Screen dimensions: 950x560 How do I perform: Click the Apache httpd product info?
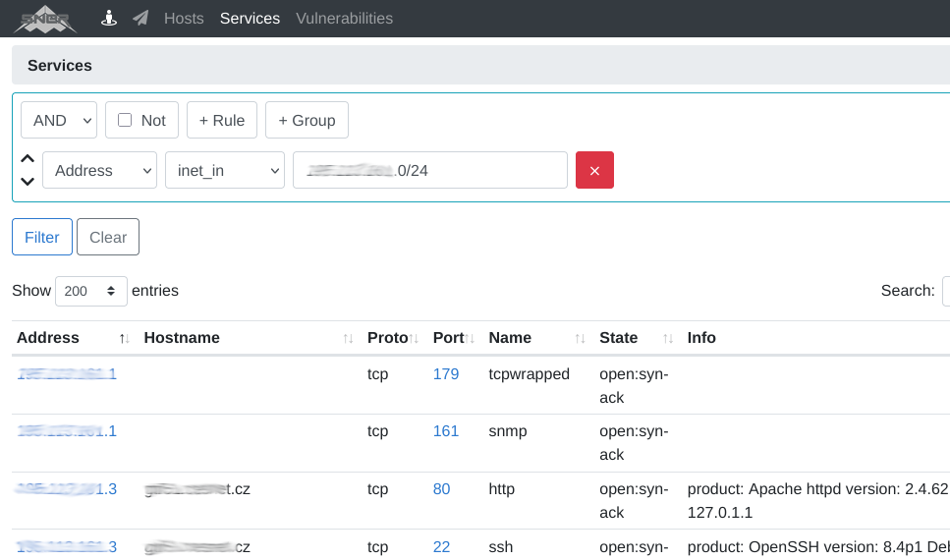pos(818,501)
